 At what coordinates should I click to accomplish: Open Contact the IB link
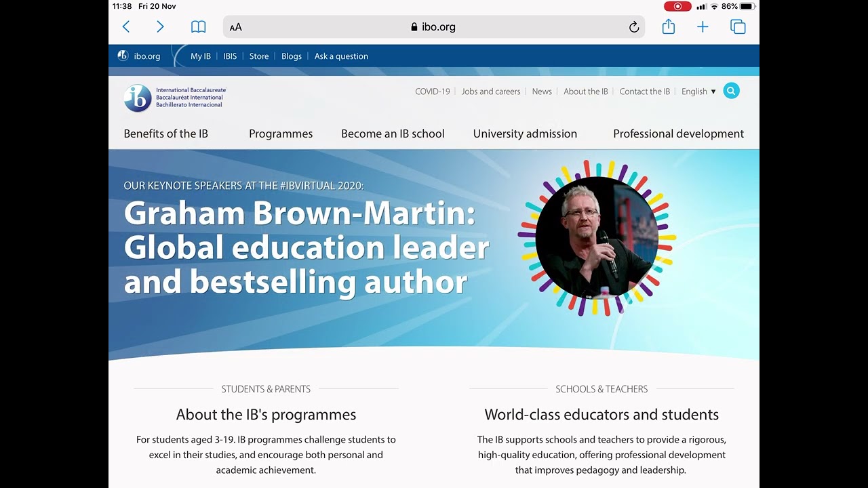click(645, 91)
